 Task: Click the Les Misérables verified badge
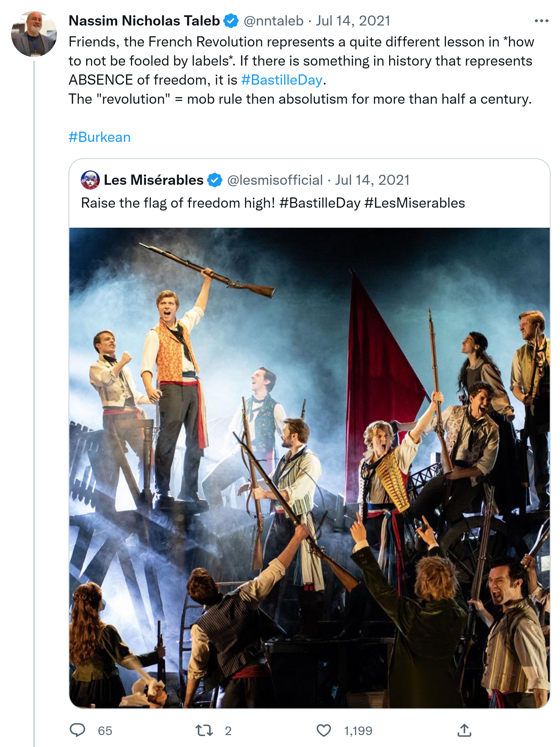coord(215,180)
